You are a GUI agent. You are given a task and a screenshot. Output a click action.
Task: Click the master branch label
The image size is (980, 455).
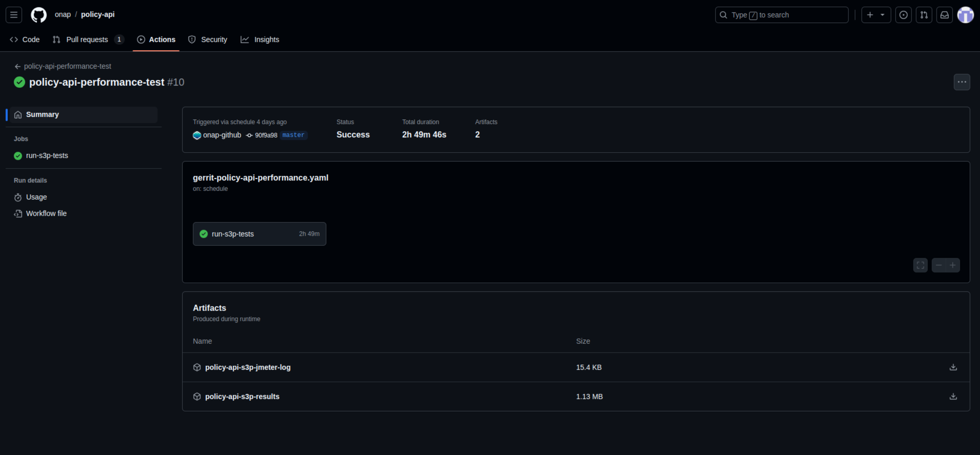pos(293,135)
